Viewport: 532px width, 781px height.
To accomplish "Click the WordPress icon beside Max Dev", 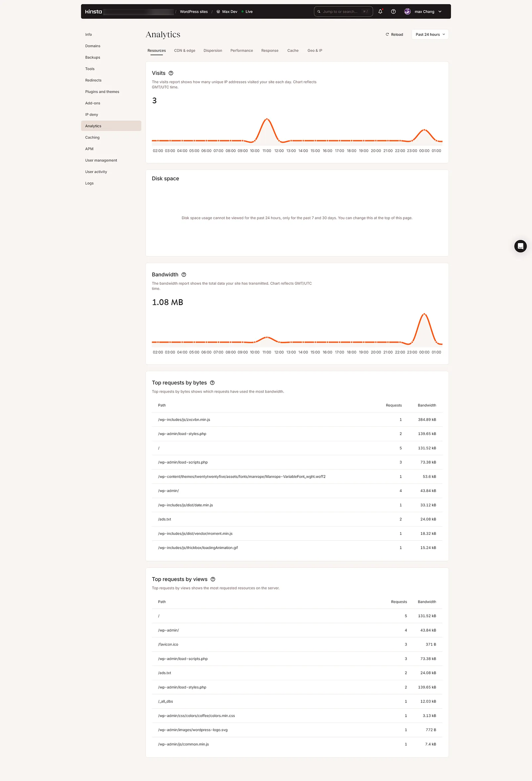I will [218, 11].
